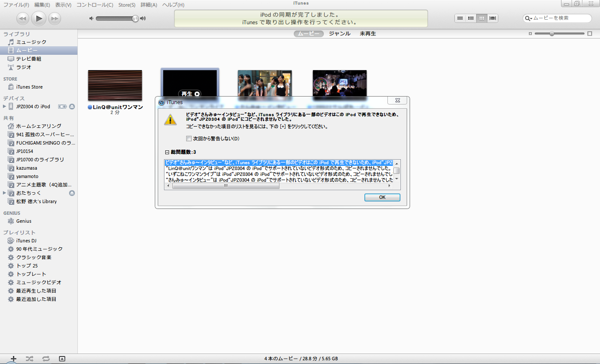Expand the JPZ0304 の iPod device tree

pos(5,107)
